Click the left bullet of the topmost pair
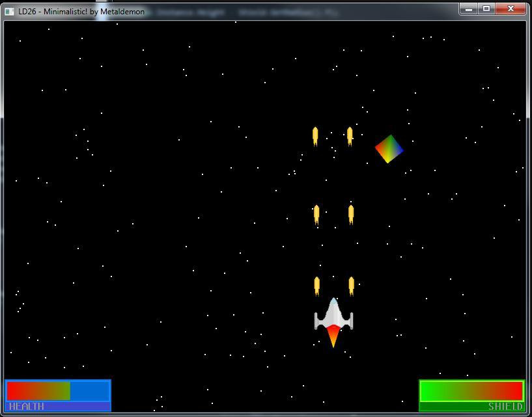 315,136
